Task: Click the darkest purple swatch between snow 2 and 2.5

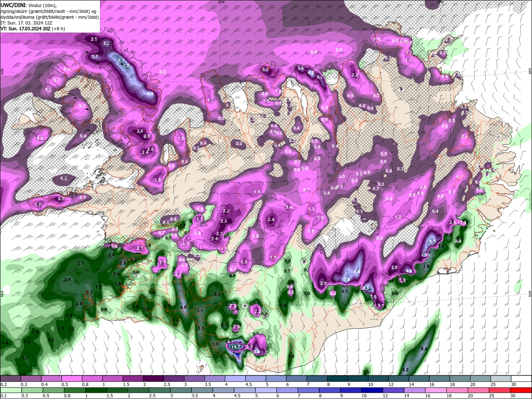Action: [x=153, y=379]
